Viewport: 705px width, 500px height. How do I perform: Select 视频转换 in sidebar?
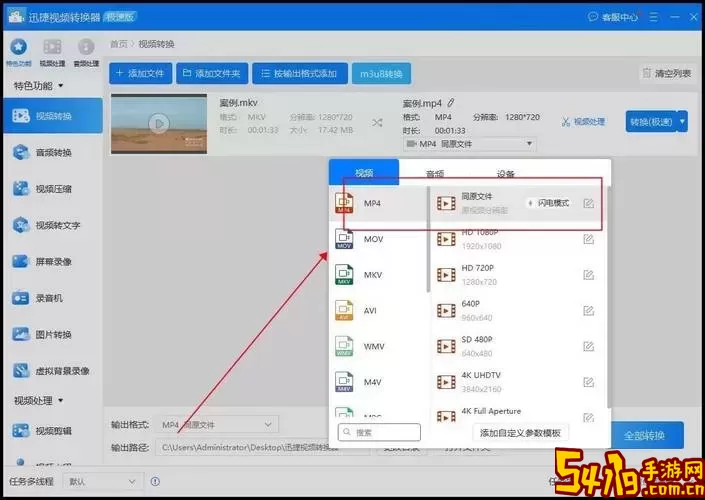pos(53,116)
